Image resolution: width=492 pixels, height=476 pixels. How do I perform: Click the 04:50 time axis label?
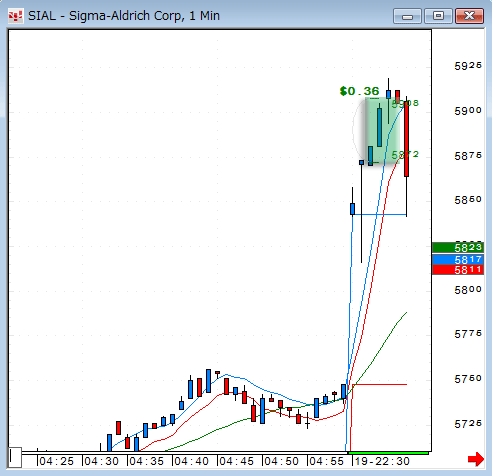pyautogui.click(x=281, y=461)
